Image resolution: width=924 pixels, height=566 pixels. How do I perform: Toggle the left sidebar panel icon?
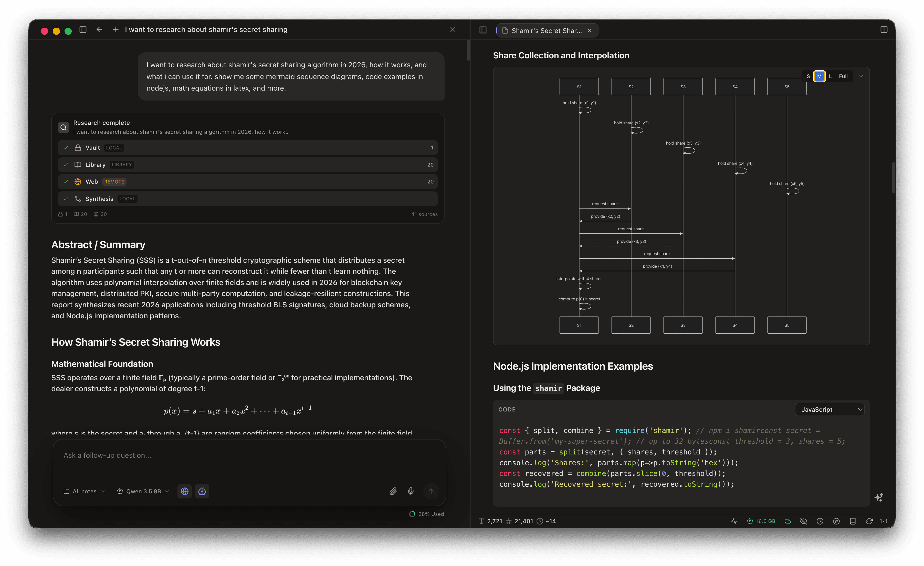pos(83,30)
